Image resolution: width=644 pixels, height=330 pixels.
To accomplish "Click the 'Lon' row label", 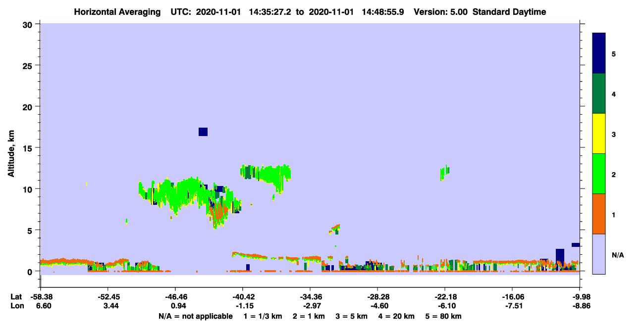I will tap(16, 306).
